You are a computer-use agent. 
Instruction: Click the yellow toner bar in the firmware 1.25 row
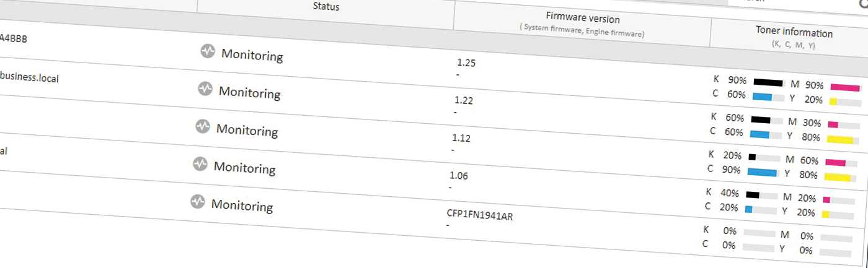coord(845,102)
